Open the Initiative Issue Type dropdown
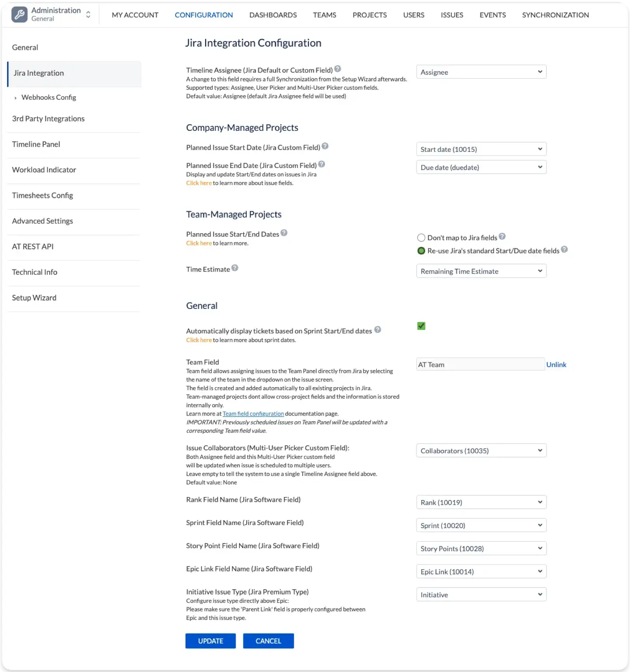 coord(481,594)
